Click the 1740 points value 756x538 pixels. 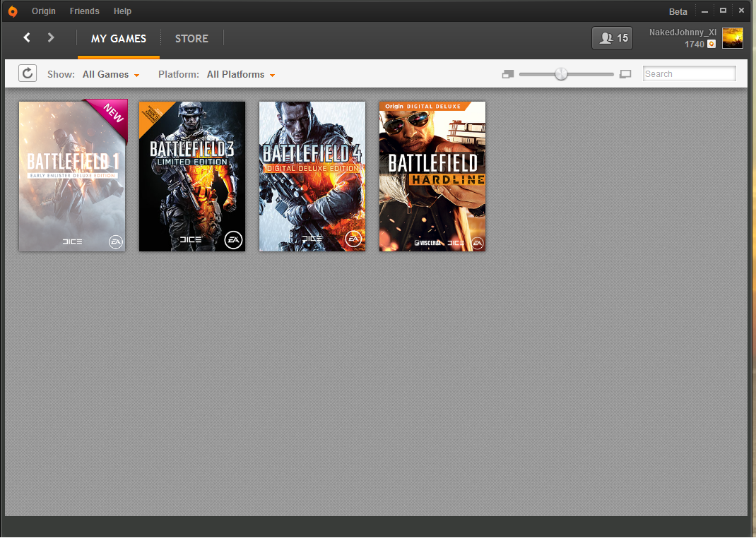click(x=695, y=44)
